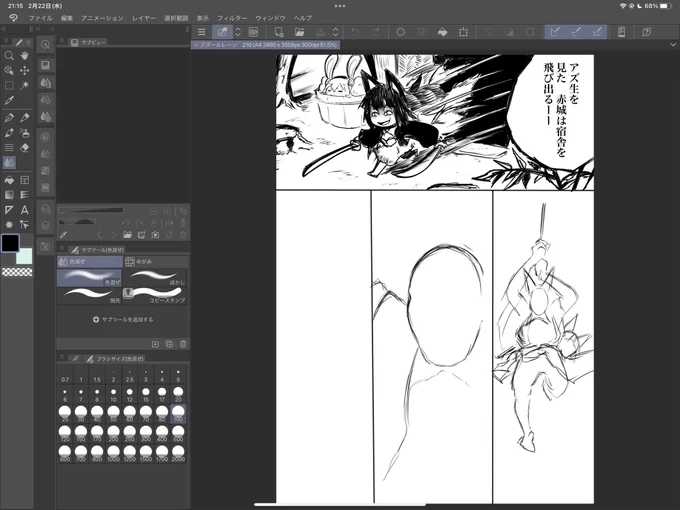The height and width of the screenshot is (510, 680).
Task: Select the Auto select wand tool
Action: (x=25, y=85)
